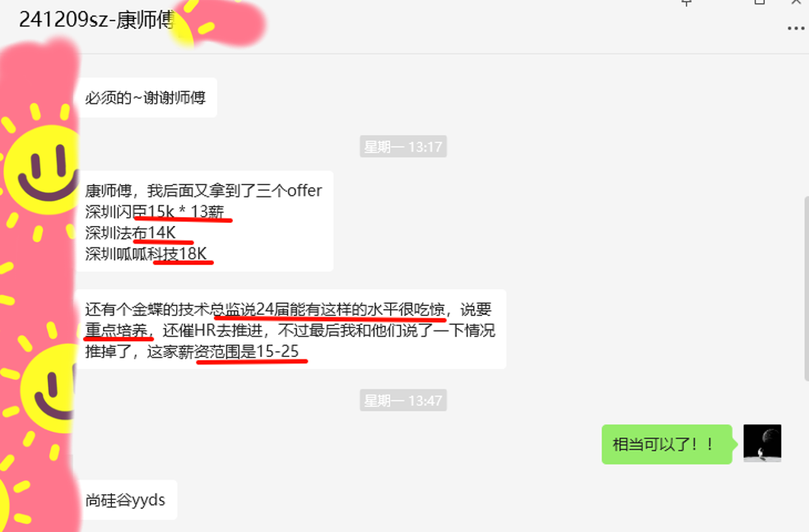
Task: Click the chat title 241209sz-康师傅
Action: [x=96, y=20]
